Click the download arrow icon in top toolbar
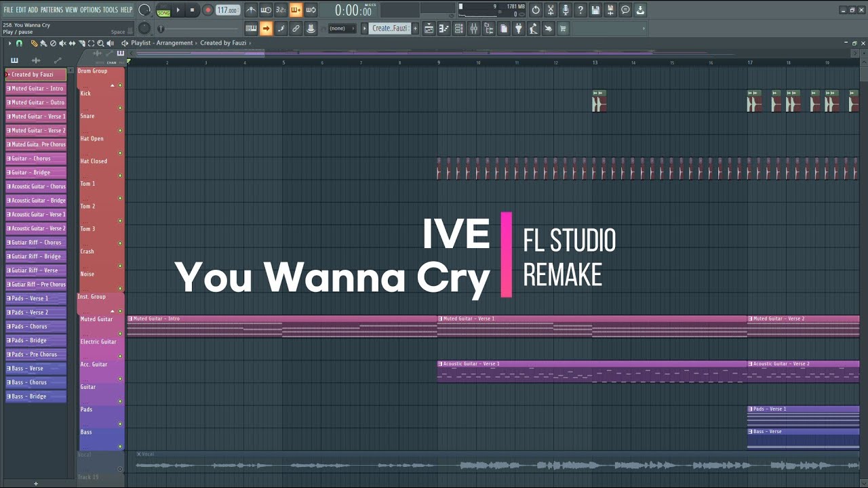Viewport: 868px width, 488px height. click(x=640, y=10)
